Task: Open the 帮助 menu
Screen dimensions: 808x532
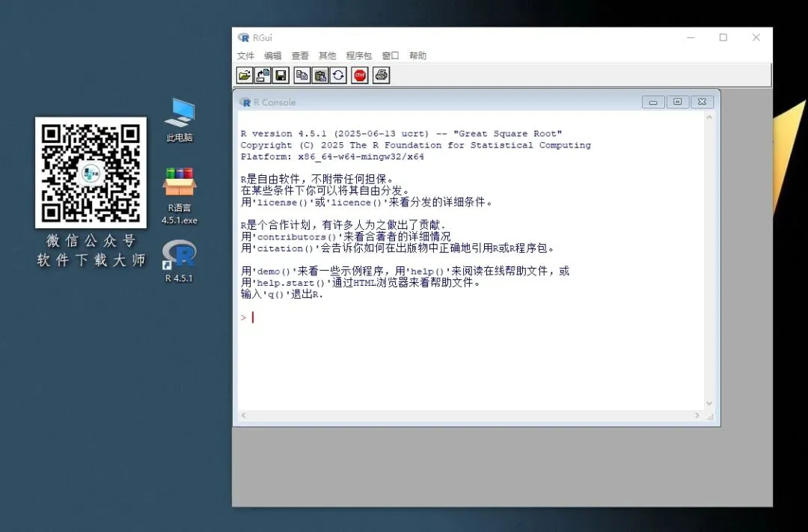Action: [x=418, y=55]
